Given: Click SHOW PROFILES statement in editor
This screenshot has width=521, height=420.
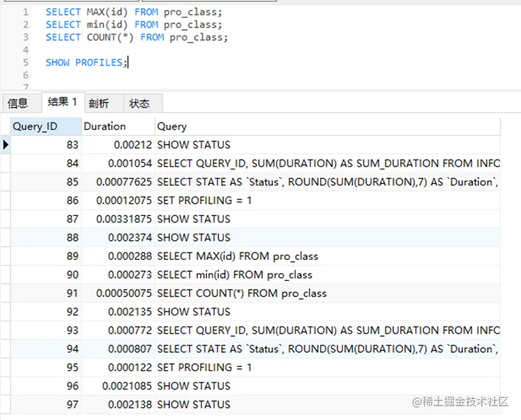Looking at the screenshot, I should [86, 63].
